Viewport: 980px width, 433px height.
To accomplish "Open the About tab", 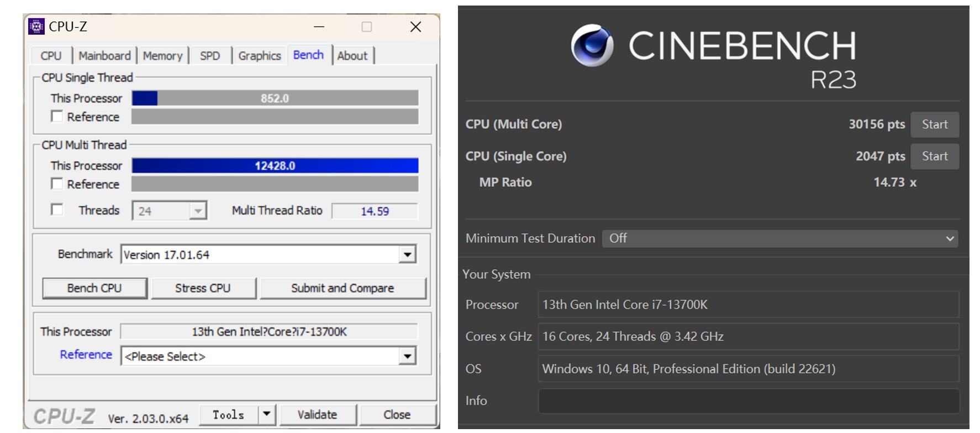I will click(352, 56).
